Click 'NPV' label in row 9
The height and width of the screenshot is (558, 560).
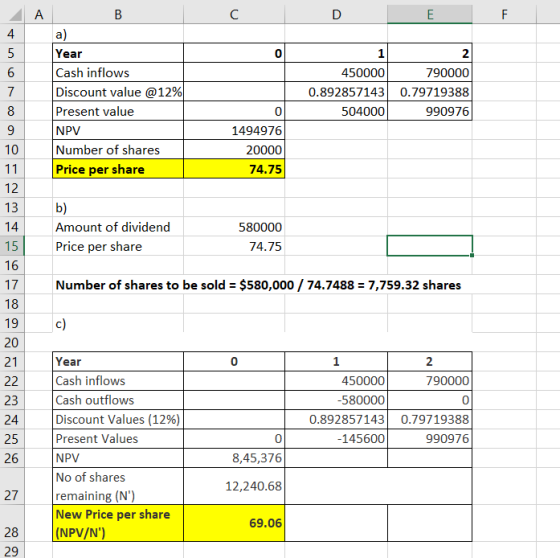click(x=118, y=130)
